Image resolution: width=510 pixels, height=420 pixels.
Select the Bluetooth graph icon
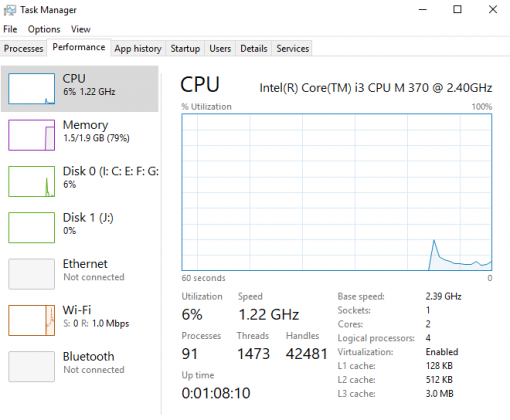32,366
